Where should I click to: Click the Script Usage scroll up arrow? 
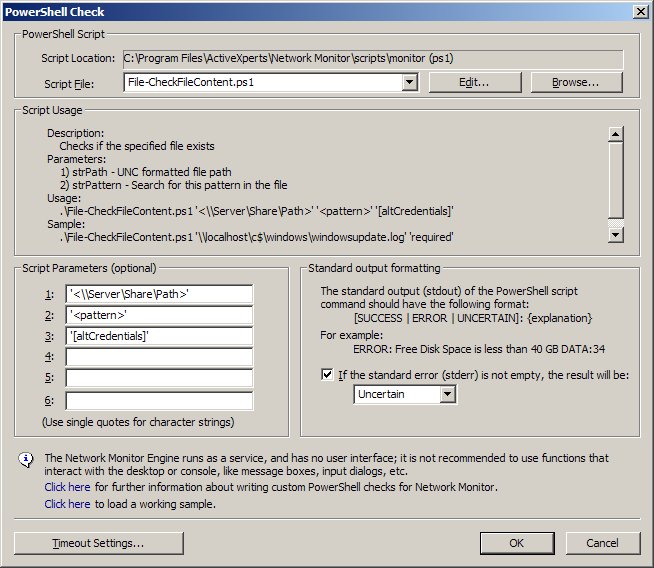[616, 134]
